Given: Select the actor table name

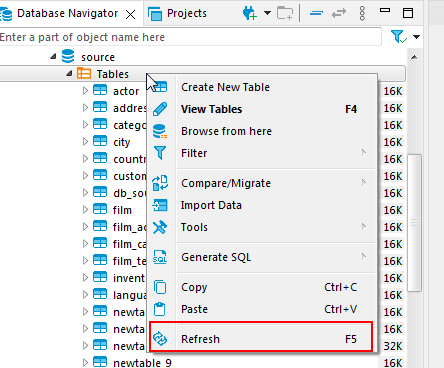Looking at the screenshot, I should pyautogui.click(x=126, y=91).
